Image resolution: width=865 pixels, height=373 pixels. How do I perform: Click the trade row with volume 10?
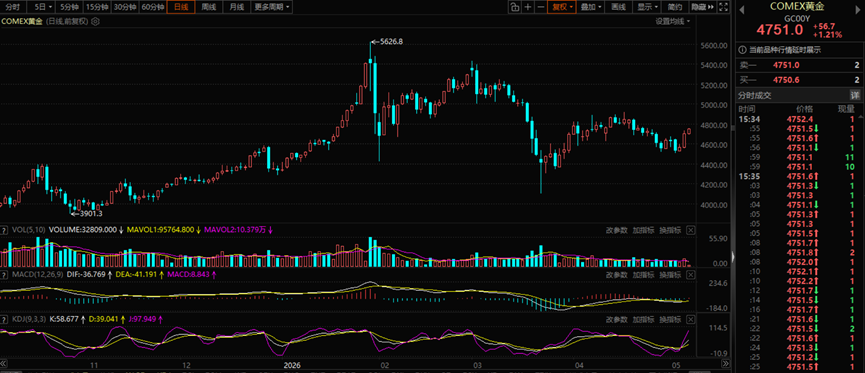tap(800, 166)
